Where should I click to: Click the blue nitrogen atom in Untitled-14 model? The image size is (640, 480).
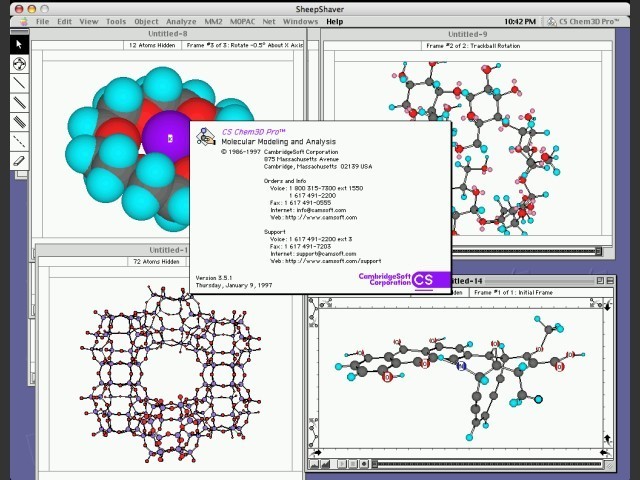[x=461, y=366]
